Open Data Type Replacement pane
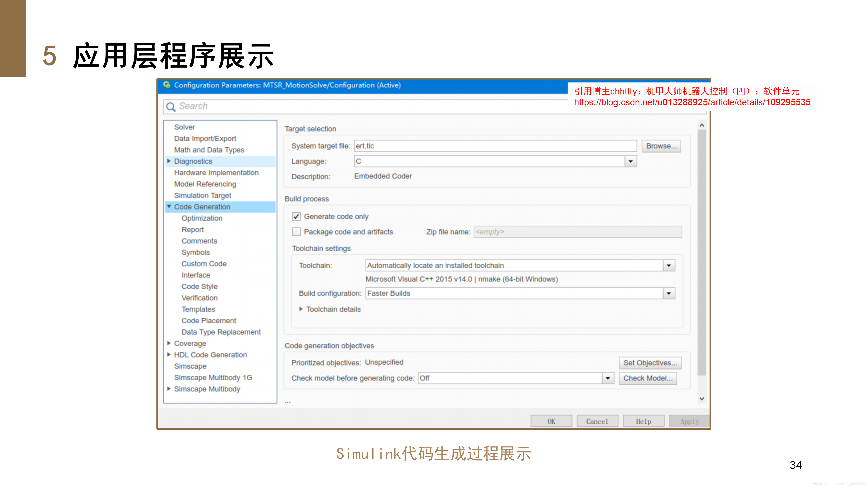The height and width of the screenshot is (488, 868). point(221,332)
